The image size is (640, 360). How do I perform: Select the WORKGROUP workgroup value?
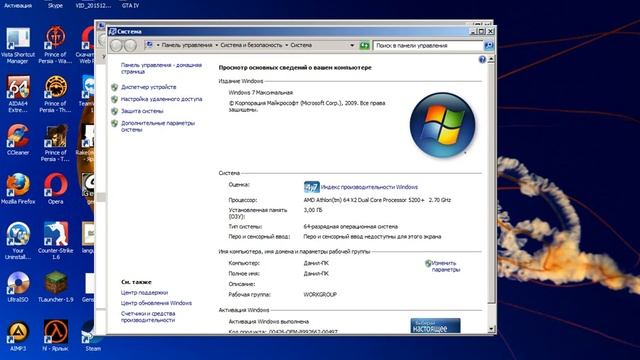pyautogui.click(x=320, y=294)
